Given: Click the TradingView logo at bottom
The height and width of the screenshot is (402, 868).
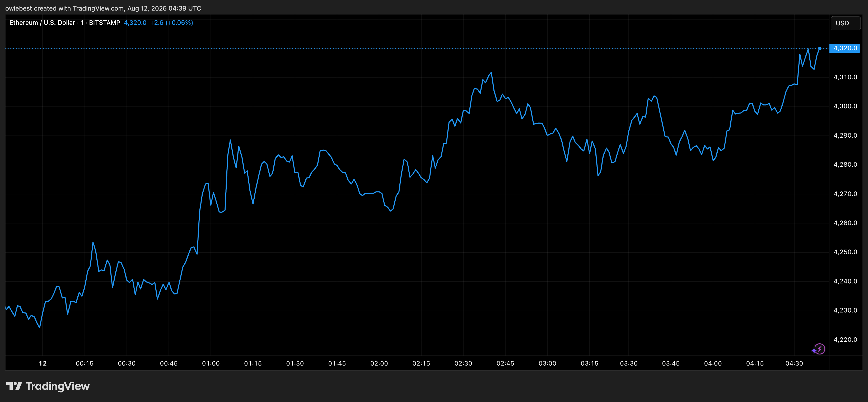Looking at the screenshot, I should (48, 386).
